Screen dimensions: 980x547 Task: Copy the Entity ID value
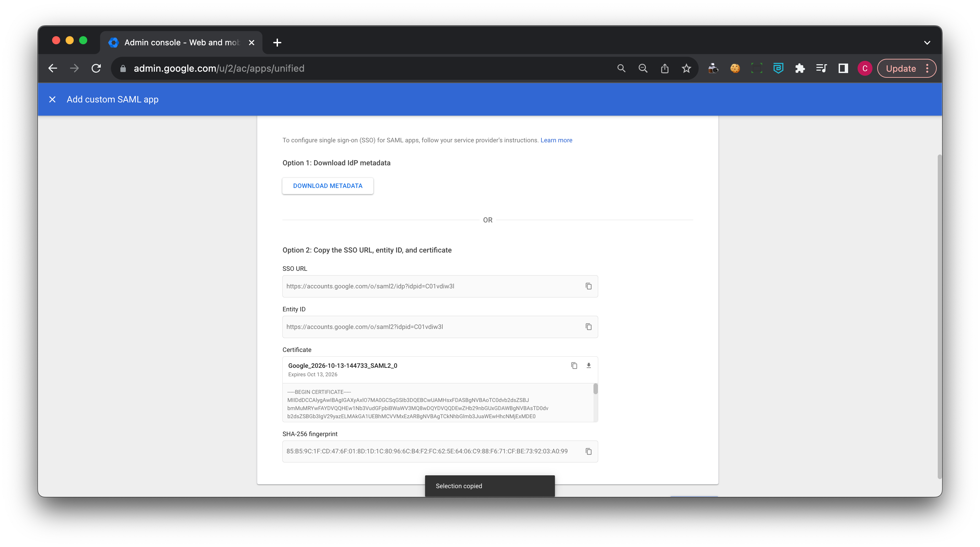[588, 327]
